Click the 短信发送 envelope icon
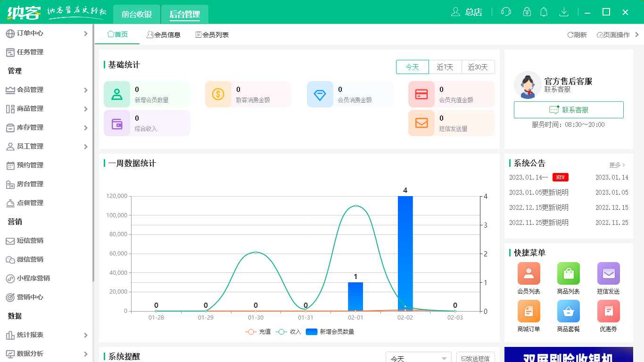 click(x=608, y=273)
